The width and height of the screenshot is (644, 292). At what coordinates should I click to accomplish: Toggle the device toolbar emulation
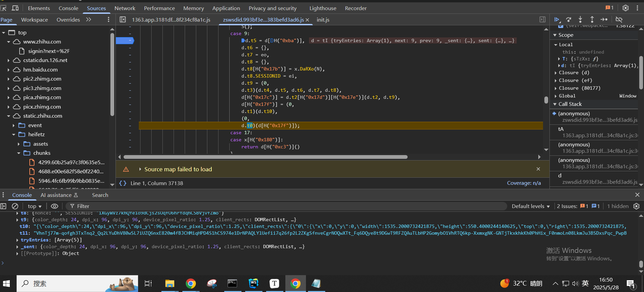pyautogui.click(x=15, y=8)
